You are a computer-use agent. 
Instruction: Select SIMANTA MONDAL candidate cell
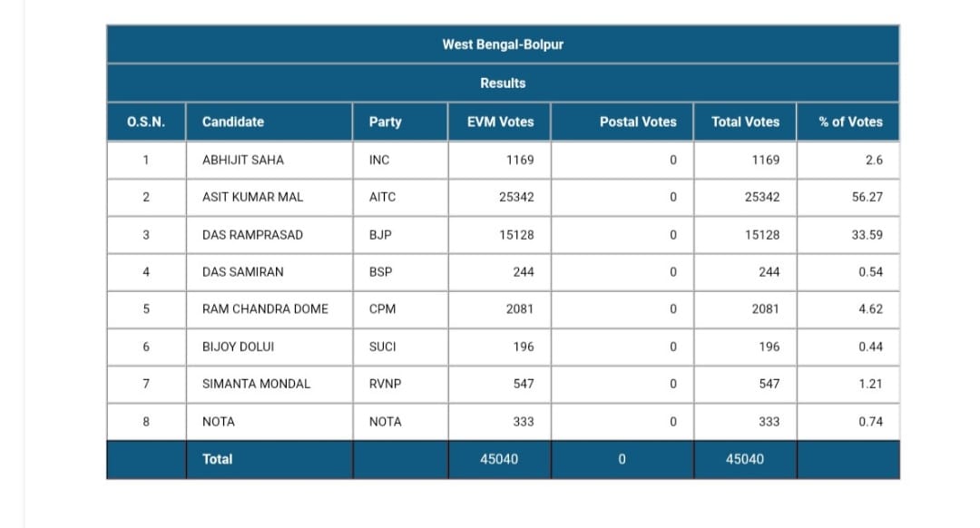pyautogui.click(x=269, y=384)
